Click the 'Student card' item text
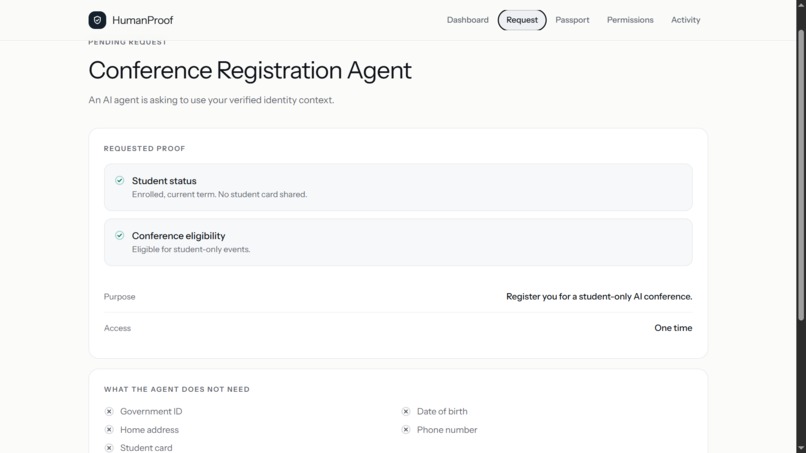Image resolution: width=806 pixels, height=453 pixels. coord(146,448)
